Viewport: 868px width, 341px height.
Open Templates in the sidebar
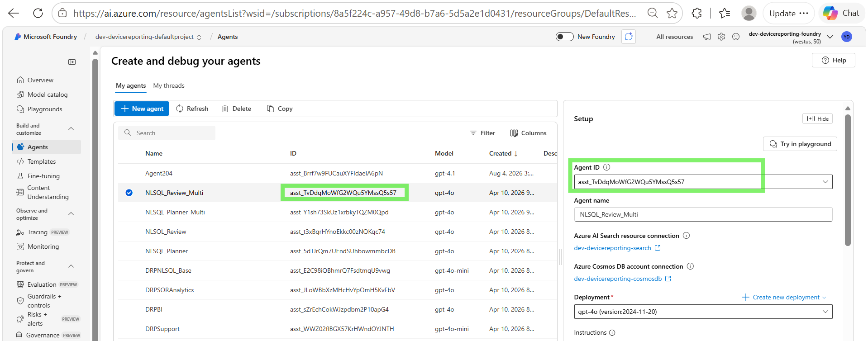tap(42, 161)
